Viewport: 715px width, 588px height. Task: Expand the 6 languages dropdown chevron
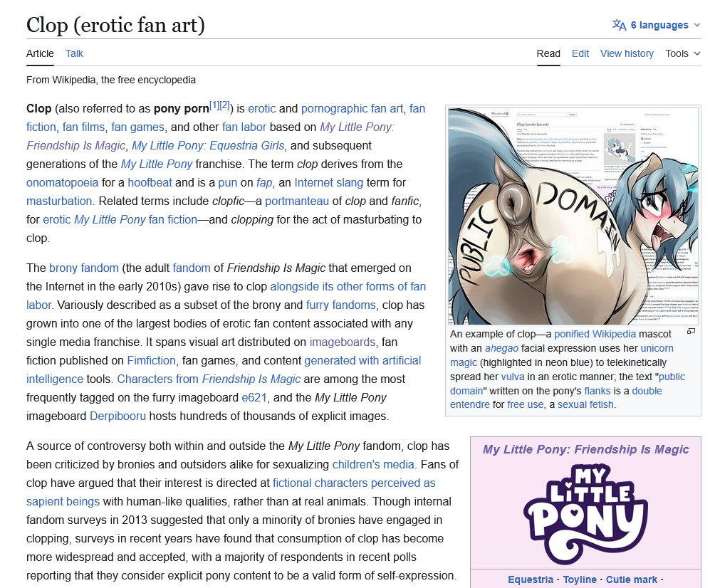pos(696,25)
